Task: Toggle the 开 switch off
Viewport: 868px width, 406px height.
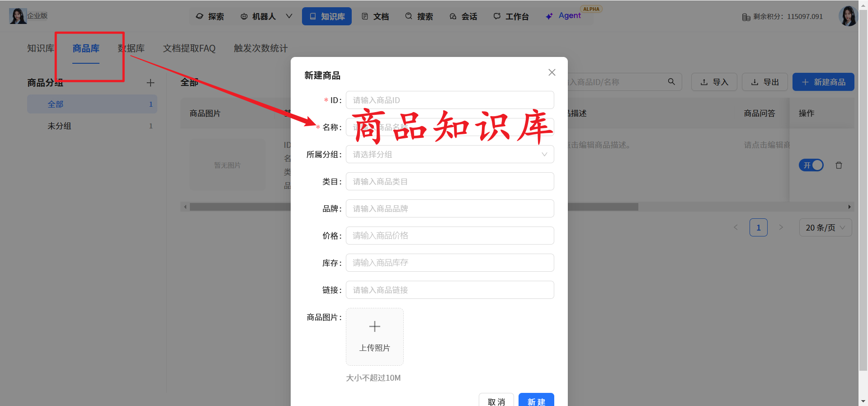Action: [x=811, y=165]
